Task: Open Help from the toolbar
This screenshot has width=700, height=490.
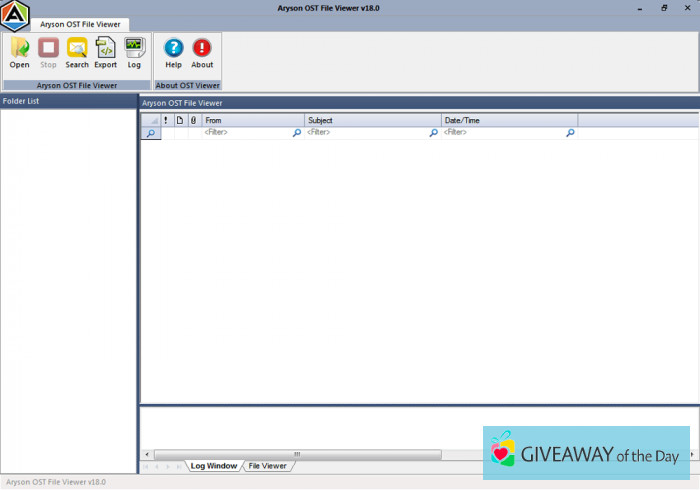Action: 173,52
